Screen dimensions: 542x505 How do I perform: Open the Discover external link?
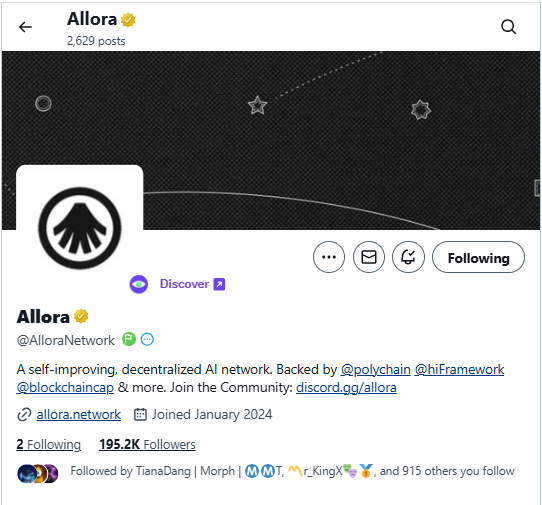click(x=192, y=284)
